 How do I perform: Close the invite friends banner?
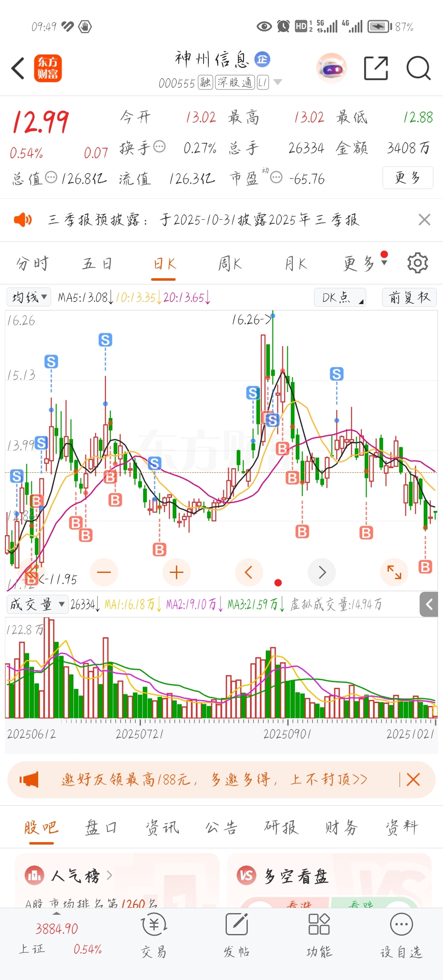coord(413,779)
